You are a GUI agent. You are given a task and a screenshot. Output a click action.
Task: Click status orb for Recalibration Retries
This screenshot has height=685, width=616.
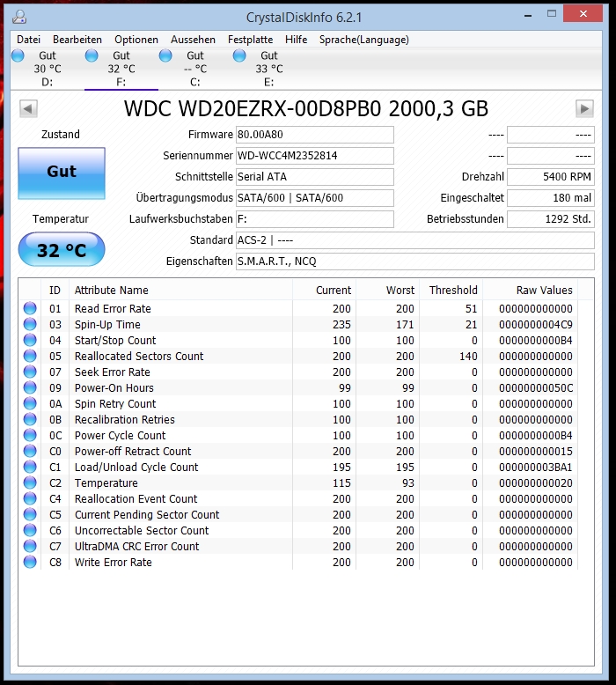(x=30, y=419)
